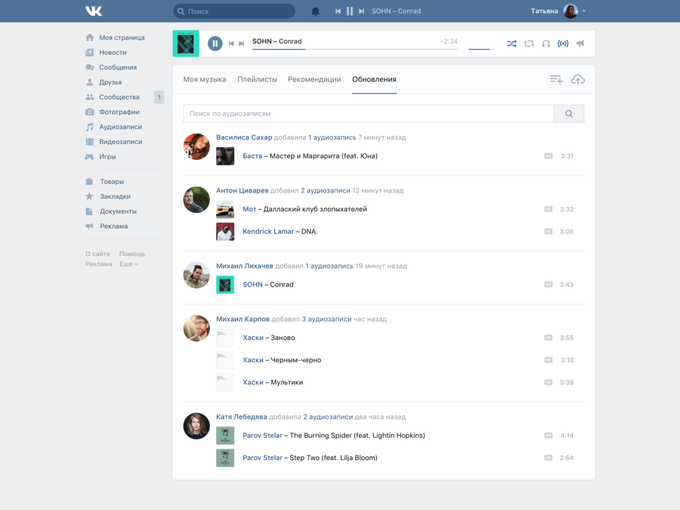Click the О сайте footer link
The image size is (680, 510).
tap(98, 254)
